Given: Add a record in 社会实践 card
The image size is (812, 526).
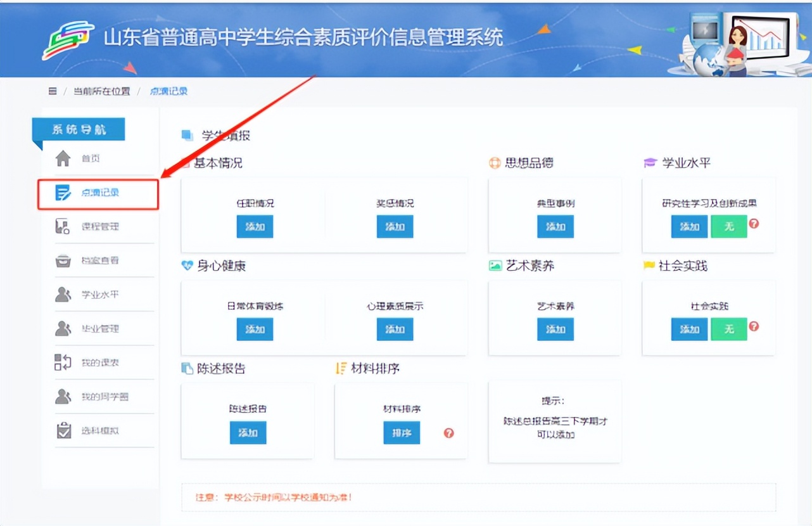Looking at the screenshot, I should click(x=689, y=330).
